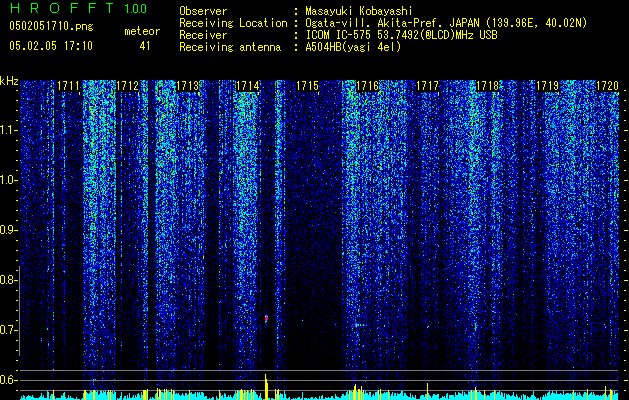Click the red meteor echo spot near 0.72 kHz
The height and width of the screenshot is (400, 629).
(x=266, y=319)
